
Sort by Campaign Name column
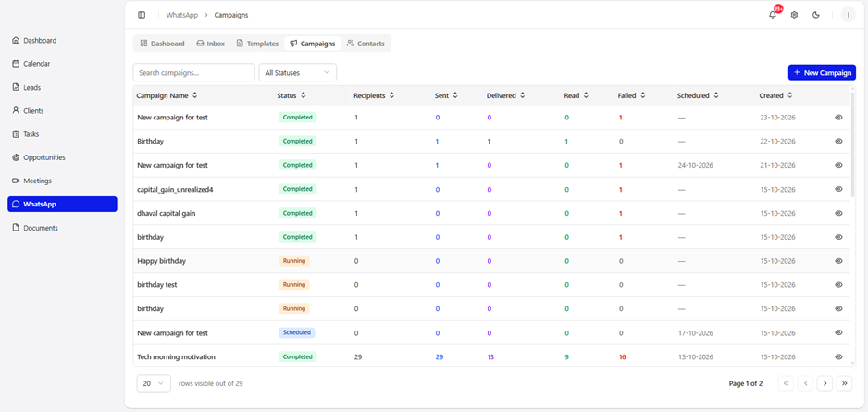pyautogui.click(x=167, y=95)
